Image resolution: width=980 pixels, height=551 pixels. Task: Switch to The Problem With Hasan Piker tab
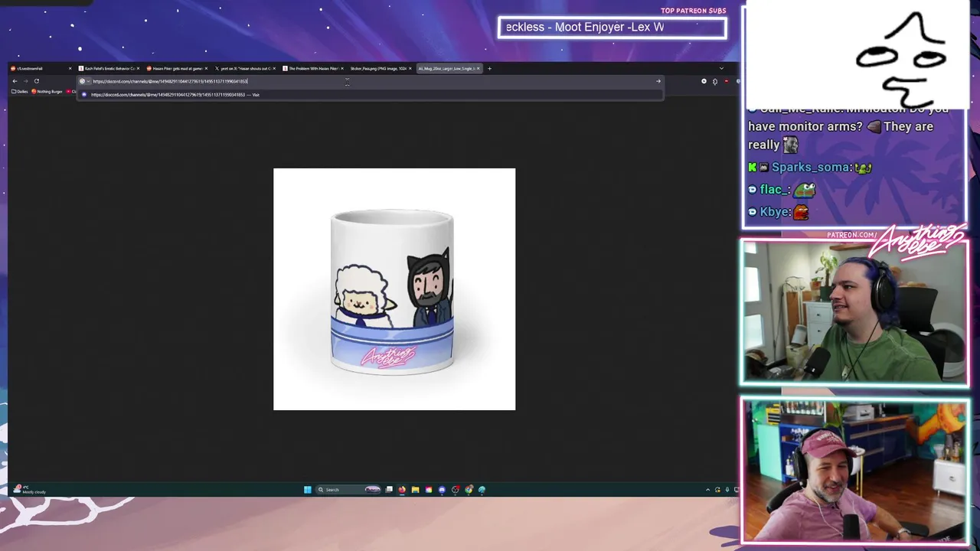coord(312,68)
